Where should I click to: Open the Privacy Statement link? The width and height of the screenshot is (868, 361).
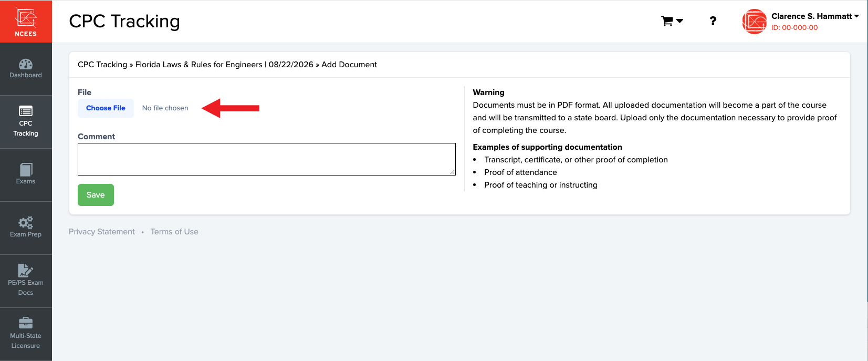102,232
